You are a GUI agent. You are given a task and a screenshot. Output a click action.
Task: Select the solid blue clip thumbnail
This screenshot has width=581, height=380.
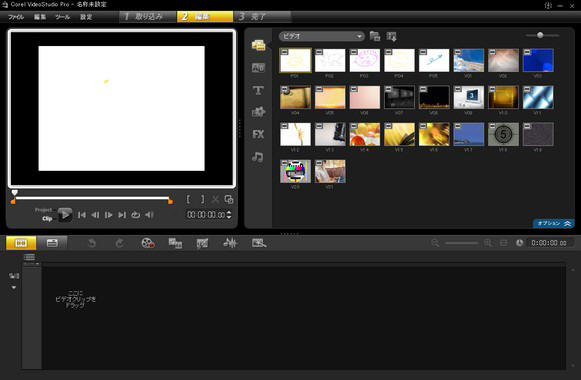tap(538, 60)
